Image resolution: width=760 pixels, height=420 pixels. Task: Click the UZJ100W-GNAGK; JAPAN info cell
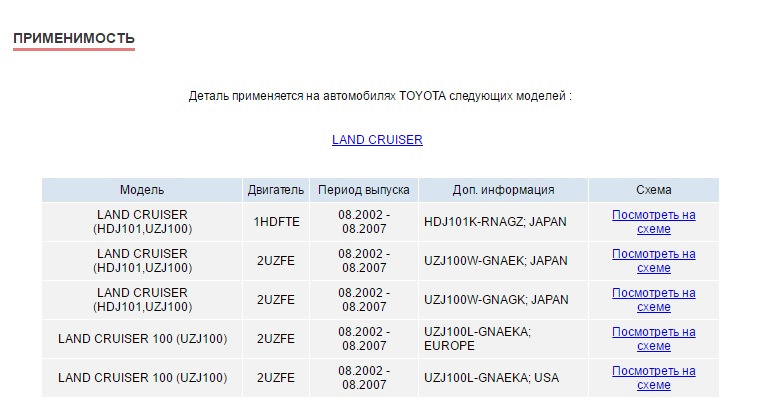pyautogui.click(x=504, y=300)
